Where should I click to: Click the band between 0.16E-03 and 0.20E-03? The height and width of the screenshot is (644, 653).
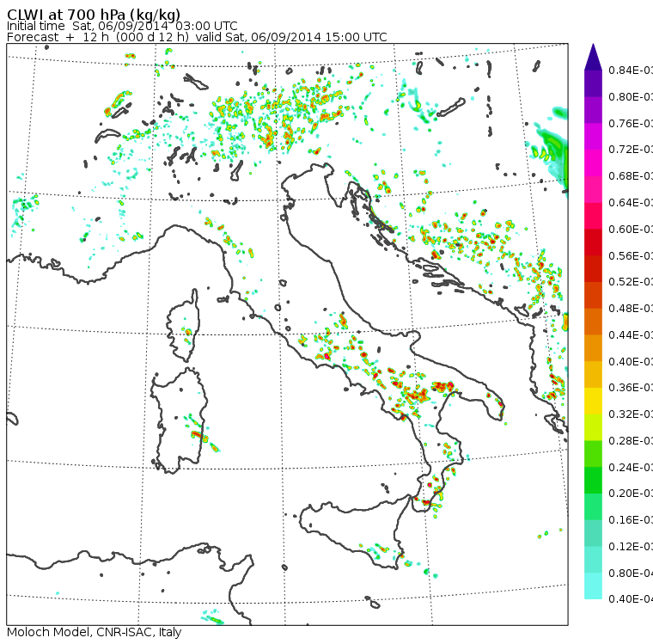593,507
